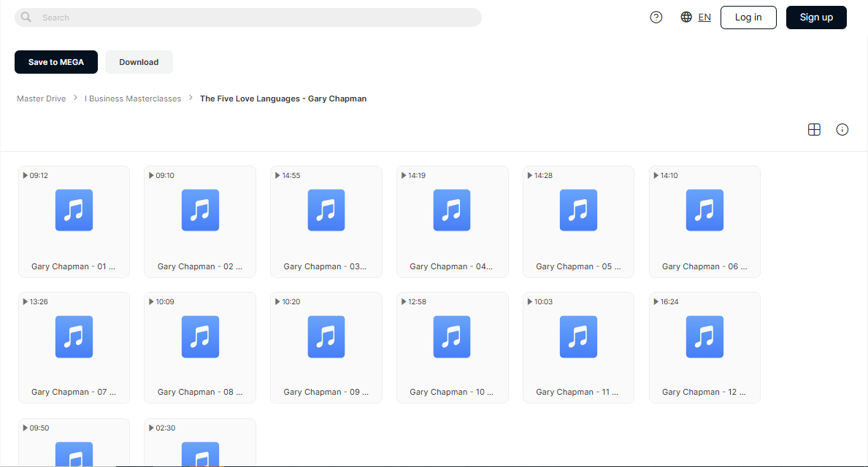This screenshot has height=467, width=868.
Task: Click the 12:58 play duration label
Action: (x=413, y=301)
